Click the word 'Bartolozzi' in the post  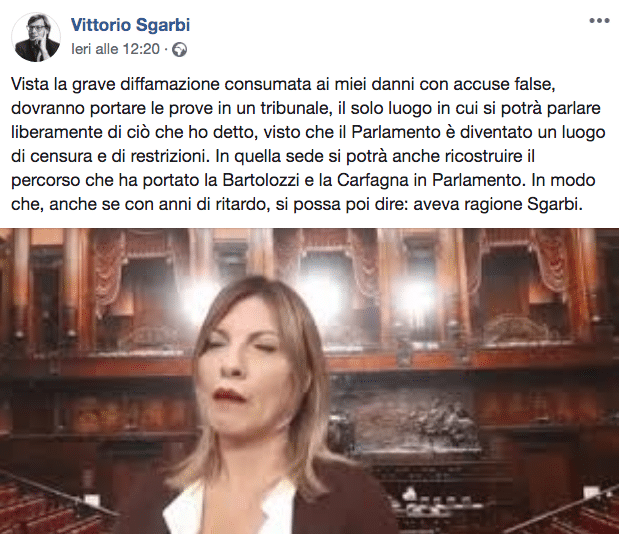click(x=263, y=180)
